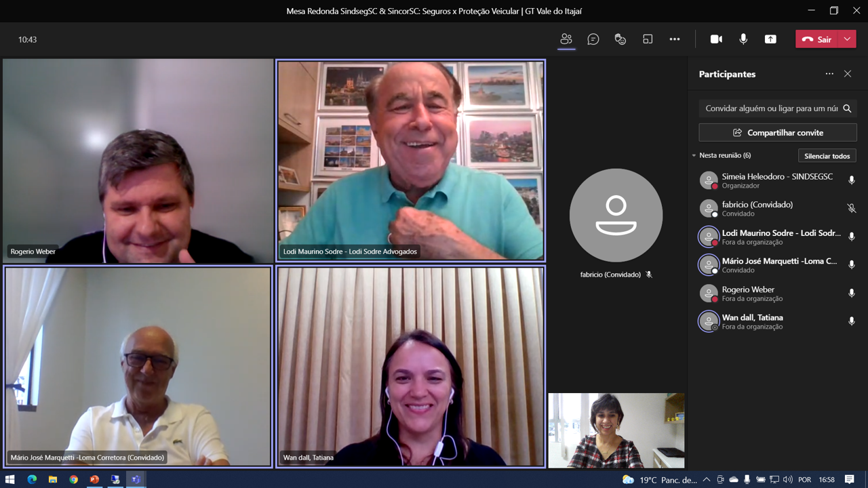868x488 pixels.
Task: Open the more options menu in Participantes header
Action: click(x=829, y=74)
